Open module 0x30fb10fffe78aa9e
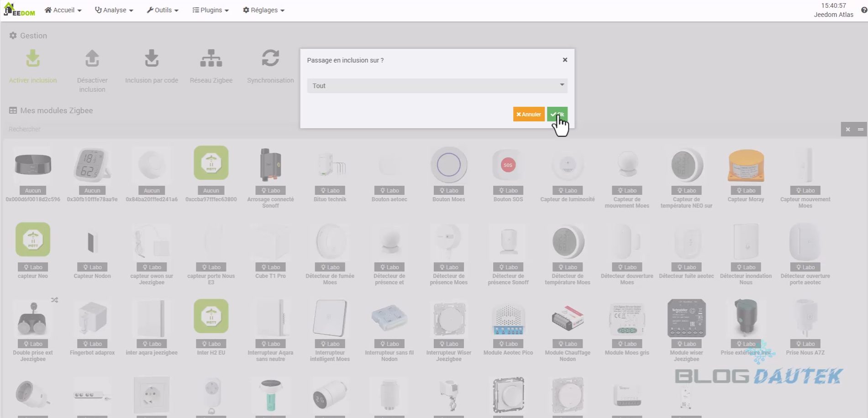Screen dimensions: 868x418 tap(92, 175)
